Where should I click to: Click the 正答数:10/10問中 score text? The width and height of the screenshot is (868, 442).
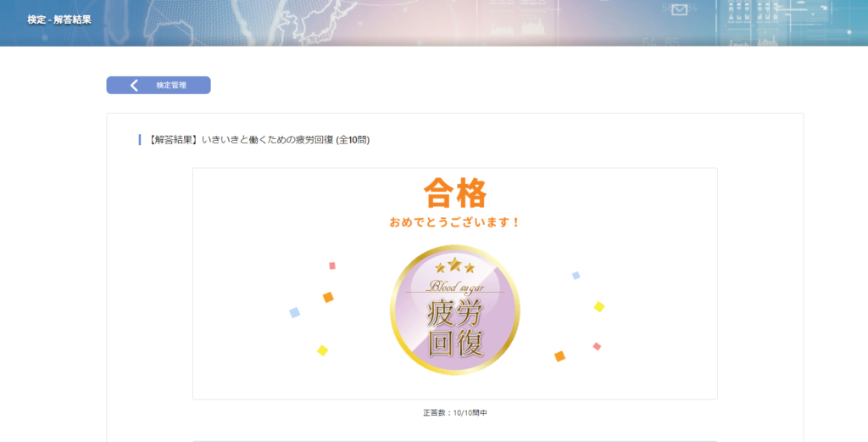click(x=455, y=412)
